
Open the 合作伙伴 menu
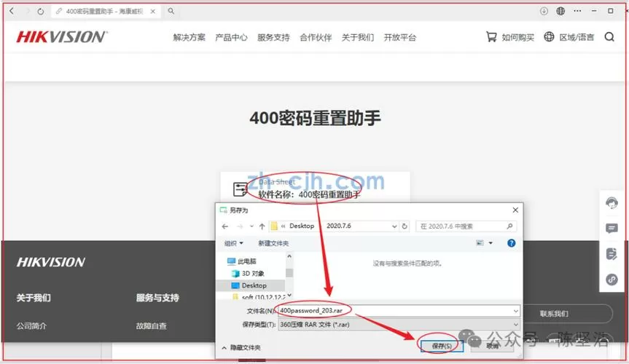(x=316, y=38)
